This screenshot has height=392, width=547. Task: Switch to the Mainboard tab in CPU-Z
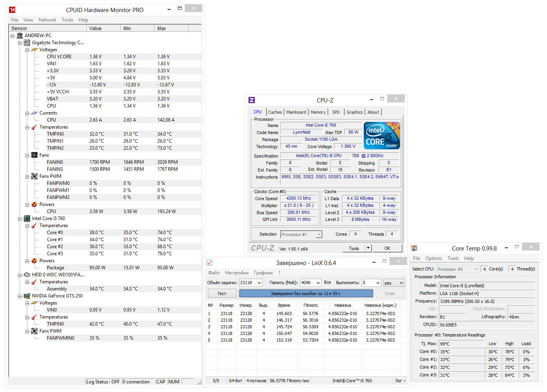296,112
